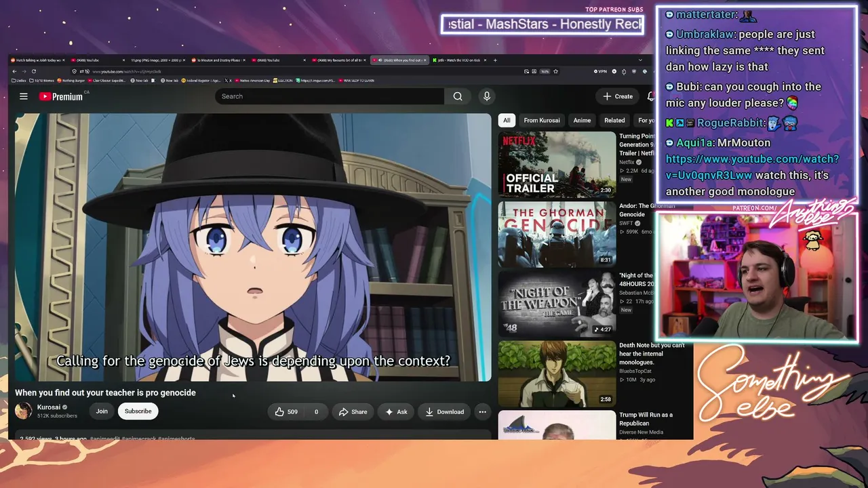Click the zoom level indicator in address bar
The height and width of the screenshot is (488, 868).
545,71
